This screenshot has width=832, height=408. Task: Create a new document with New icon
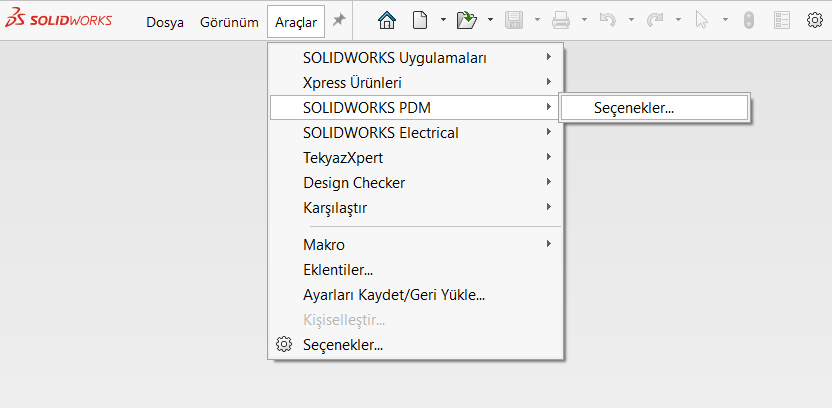pos(420,20)
